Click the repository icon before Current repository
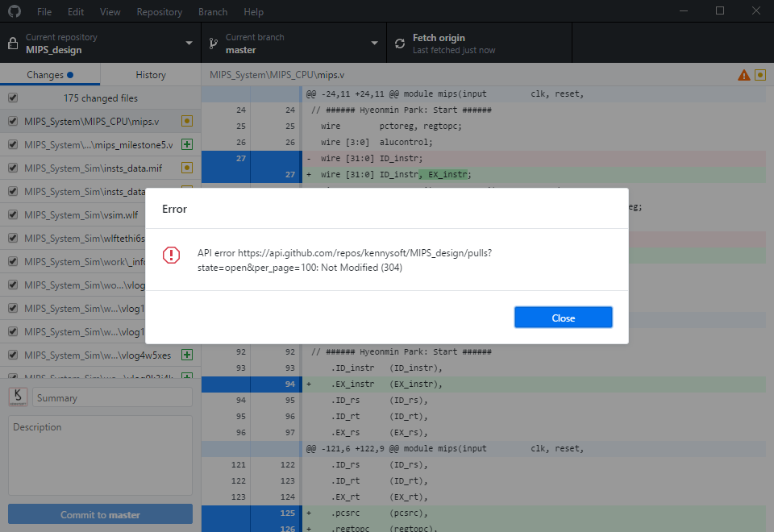Viewport: 774px width, 532px height. tap(12, 42)
